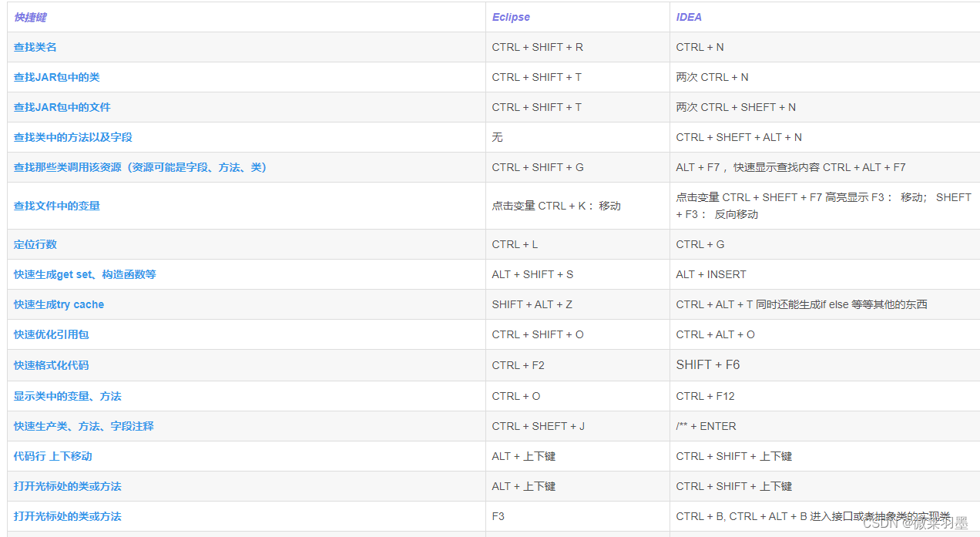This screenshot has width=980, height=537.
Task: Select the 快速生成get set、构造函数等 label
Action: 85,274
